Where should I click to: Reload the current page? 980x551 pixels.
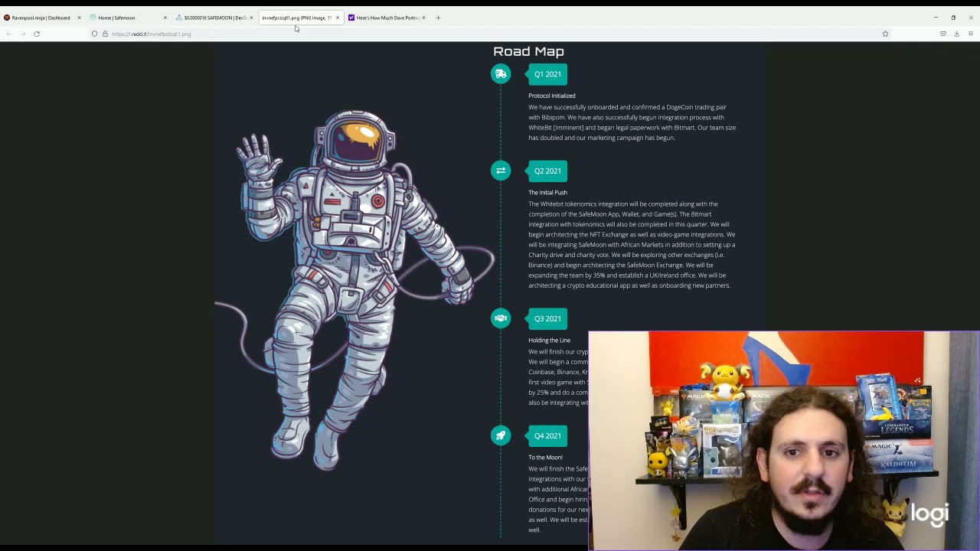click(x=36, y=34)
